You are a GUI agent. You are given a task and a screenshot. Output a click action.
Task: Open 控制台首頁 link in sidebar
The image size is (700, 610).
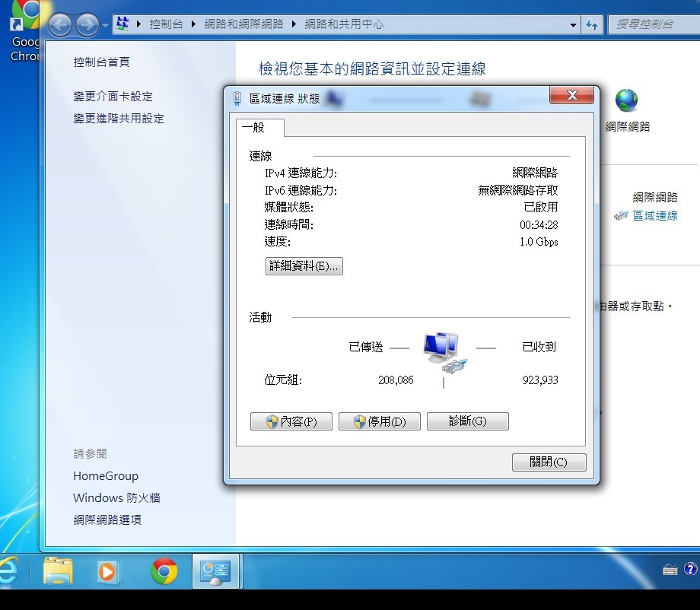point(102,62)
